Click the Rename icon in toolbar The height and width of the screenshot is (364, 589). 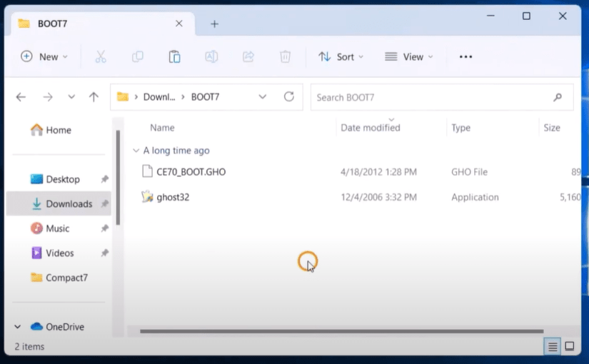(x=211, y=56)
